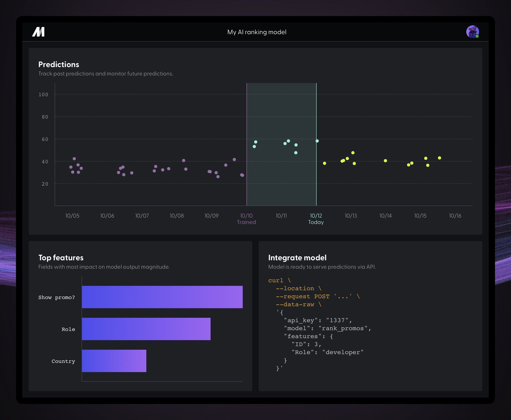Select the gradient bar for Show promo?
This screenshot has width=511, height=420.
coord(162,297)
